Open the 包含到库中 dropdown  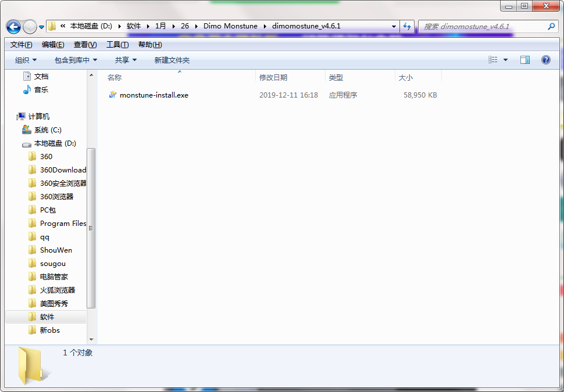[76, 60]
